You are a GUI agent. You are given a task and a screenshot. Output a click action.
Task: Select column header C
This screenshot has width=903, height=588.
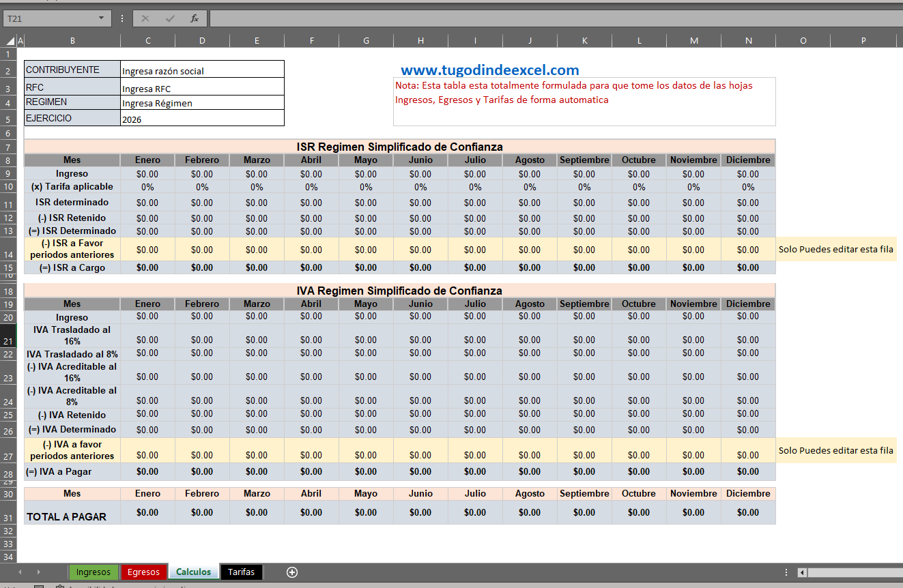(x=148, y=41)
